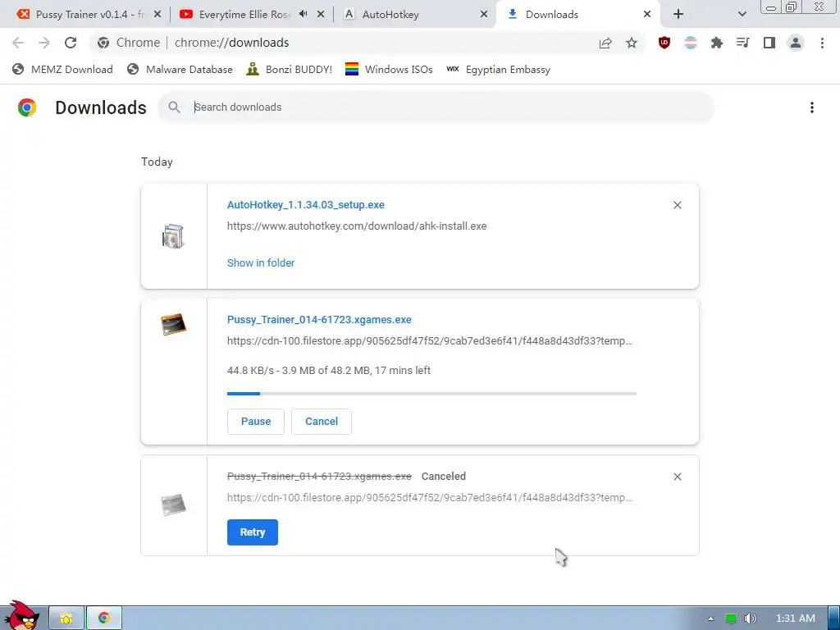Open the Chrome profile avatar

[x=796, y=43]
